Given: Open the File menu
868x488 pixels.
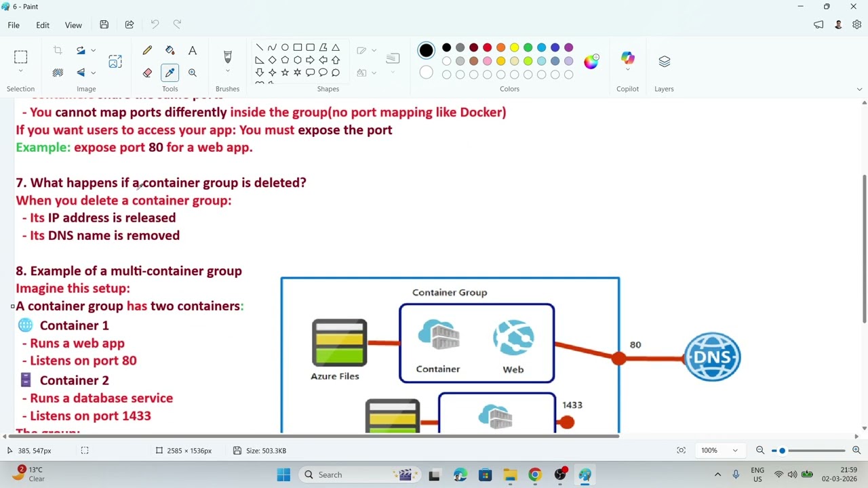Looking at the screenshot, I should tap(14, 25).
